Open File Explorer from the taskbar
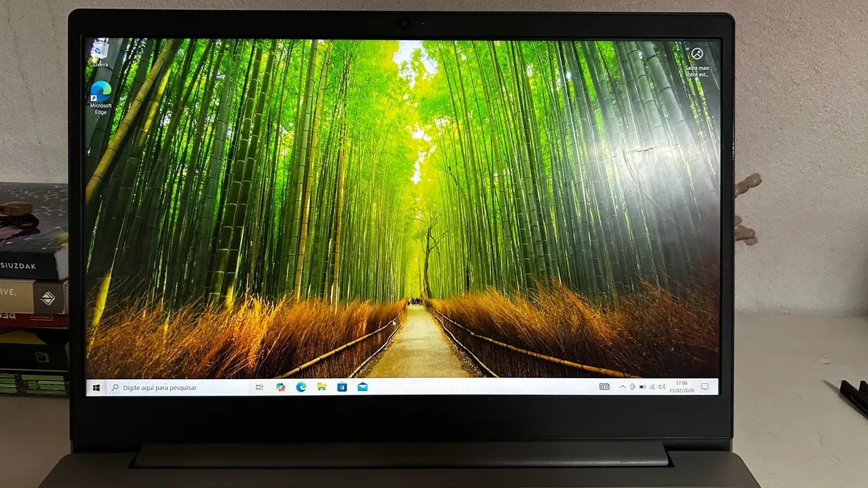Viewport: 868px width, 488px height. click(321, 387)
